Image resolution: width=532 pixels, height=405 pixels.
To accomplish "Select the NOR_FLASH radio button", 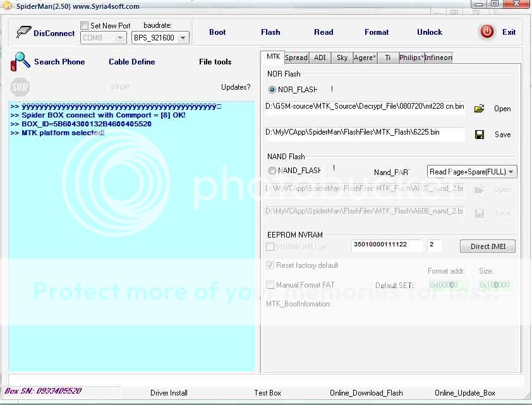I will click(272, 90).
